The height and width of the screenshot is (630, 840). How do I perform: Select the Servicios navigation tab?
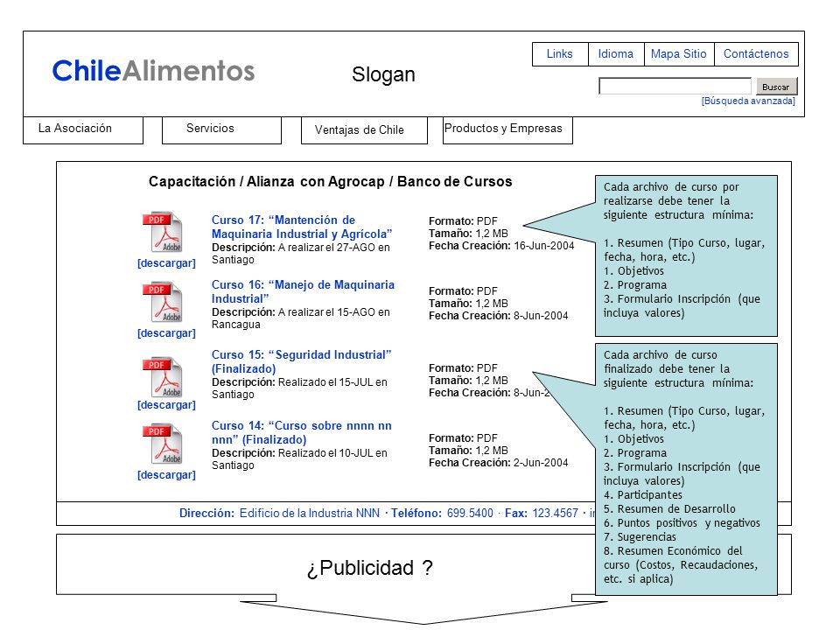[221, 130]
